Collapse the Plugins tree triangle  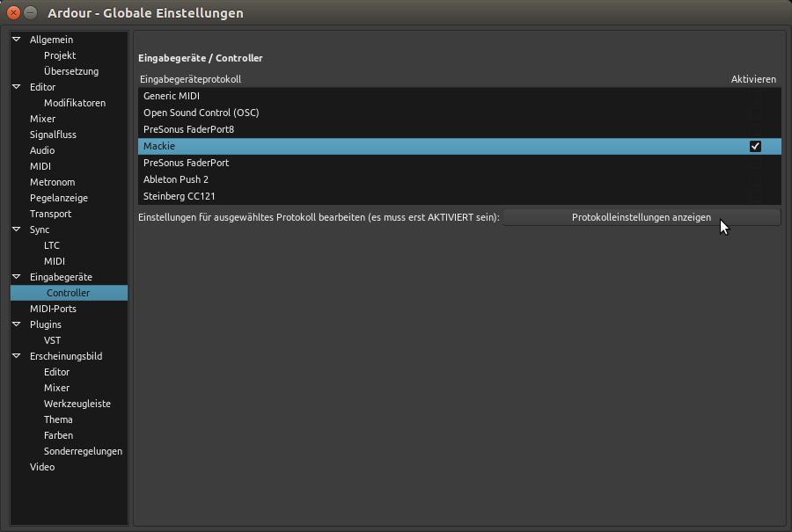click(x=17, y=324)
